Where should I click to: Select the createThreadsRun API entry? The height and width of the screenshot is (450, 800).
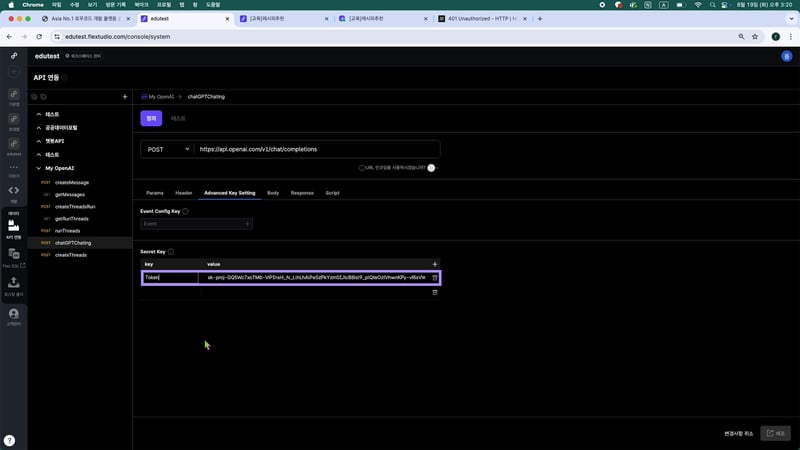tap(76, 206)
